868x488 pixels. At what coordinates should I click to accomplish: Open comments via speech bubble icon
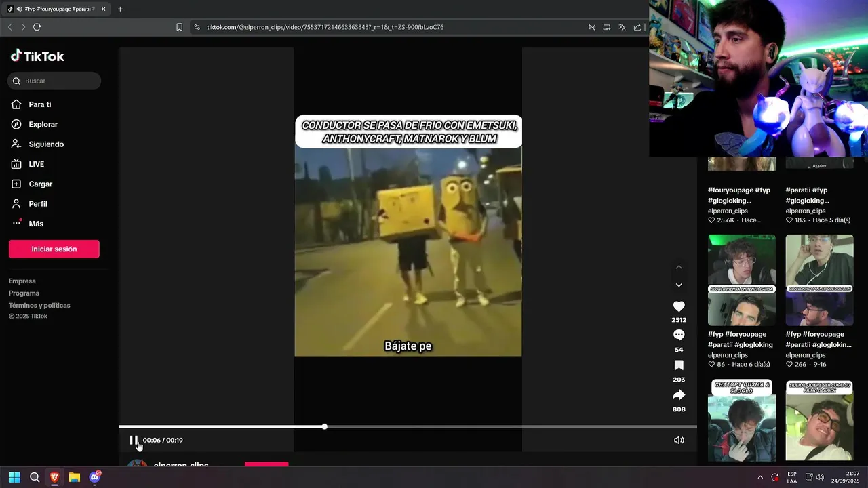click(x=679, y=335)
